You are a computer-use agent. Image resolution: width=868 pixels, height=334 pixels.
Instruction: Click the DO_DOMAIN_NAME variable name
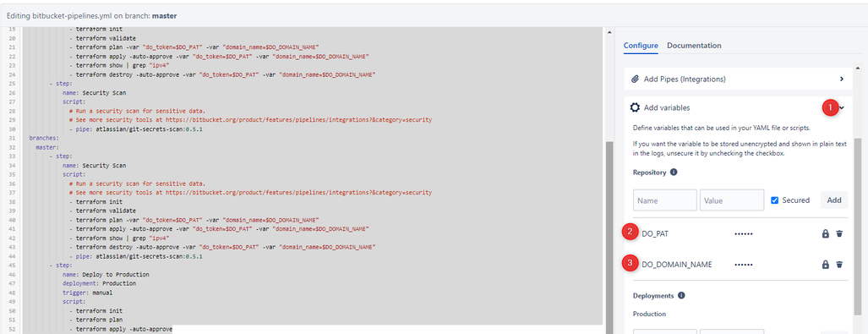(x=676, y=265)
